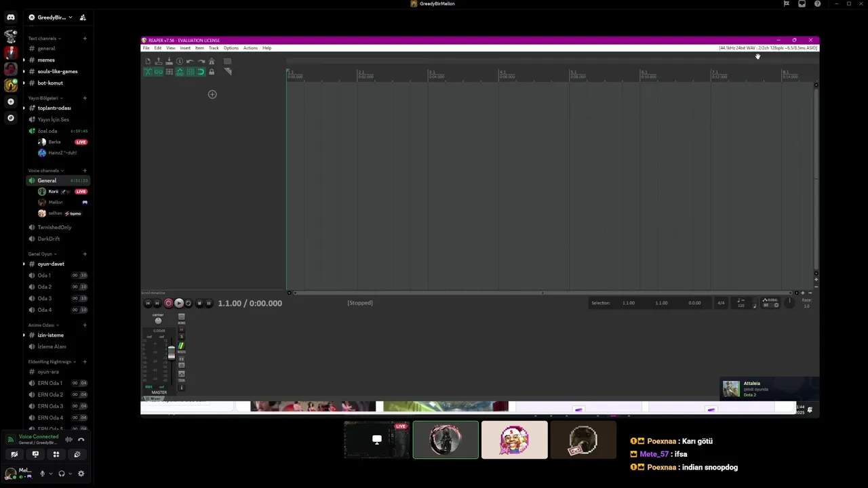The height and width of the screenshot is (488, 868).
Task: Open the Insert menu in REAPER
Action: (x=185, y=48)
